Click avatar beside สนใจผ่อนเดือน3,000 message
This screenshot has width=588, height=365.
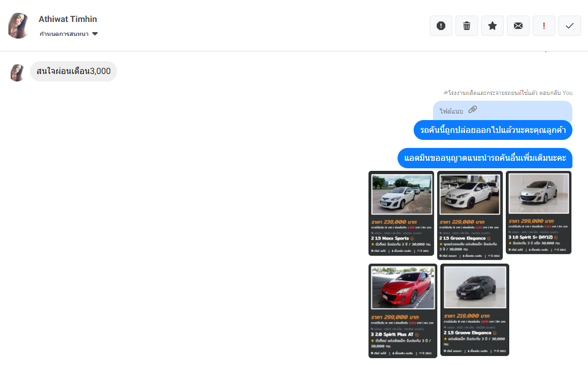[x=17, y=72]
